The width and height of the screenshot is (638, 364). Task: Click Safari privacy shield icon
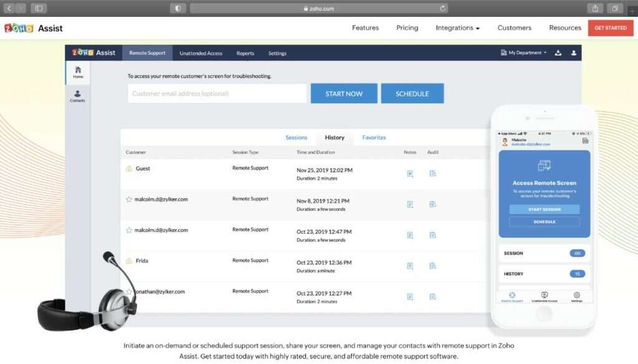click(178, 8)
